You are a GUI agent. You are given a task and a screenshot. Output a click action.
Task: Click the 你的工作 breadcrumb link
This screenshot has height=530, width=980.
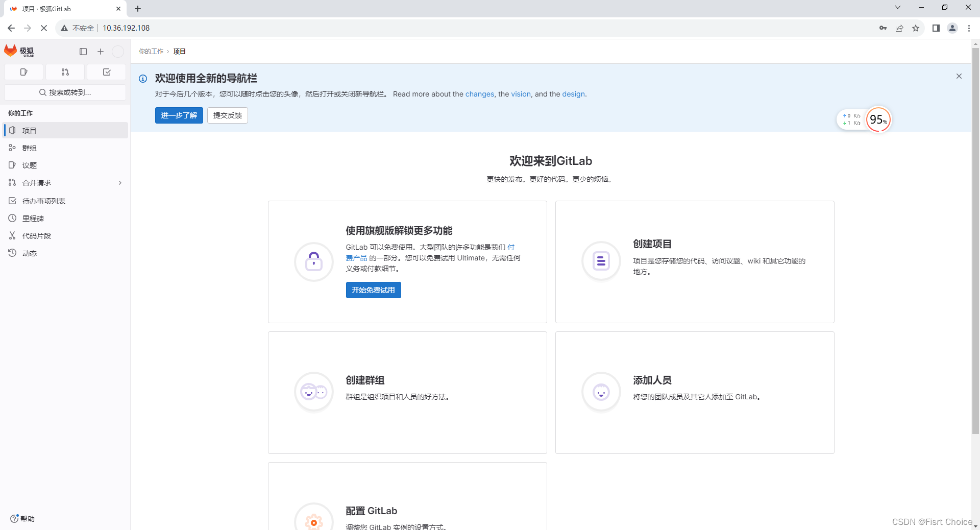pos(151,51)
